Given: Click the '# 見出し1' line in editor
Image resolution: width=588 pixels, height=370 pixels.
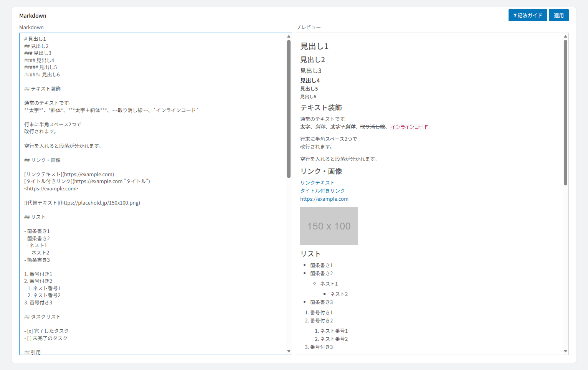Looking at the screenshot, I should 35,39.
